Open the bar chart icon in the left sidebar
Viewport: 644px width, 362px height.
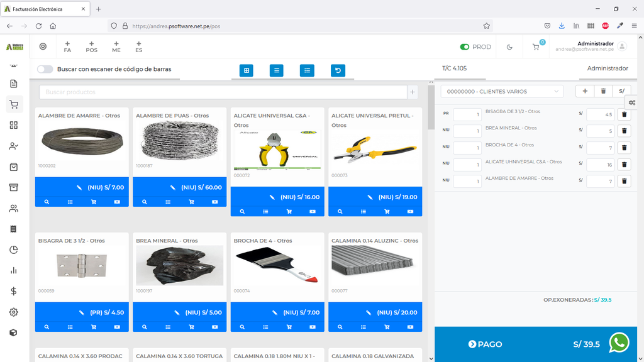(14, 270)
